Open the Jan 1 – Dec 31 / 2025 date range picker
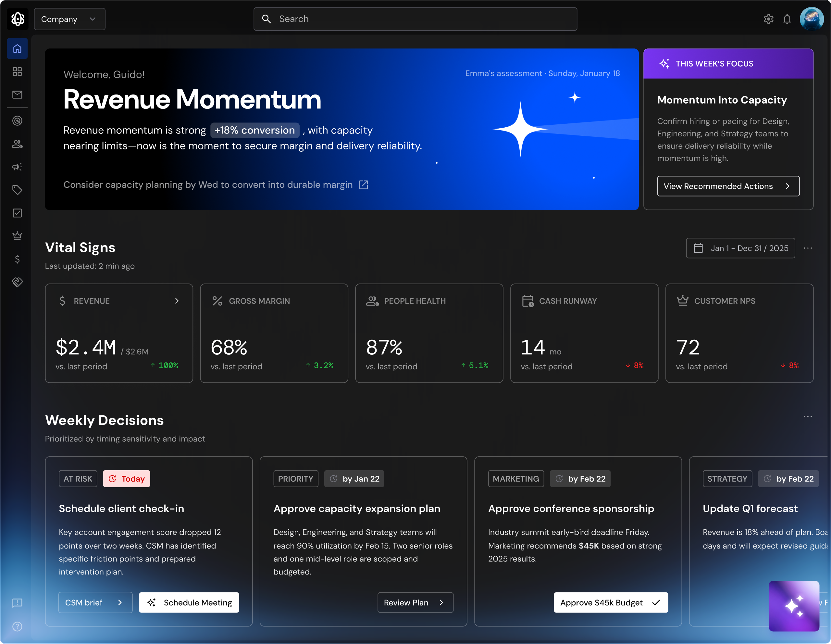The height and width of the screenshot is (644, 831). pyautogui.click(x=740, y=248)
